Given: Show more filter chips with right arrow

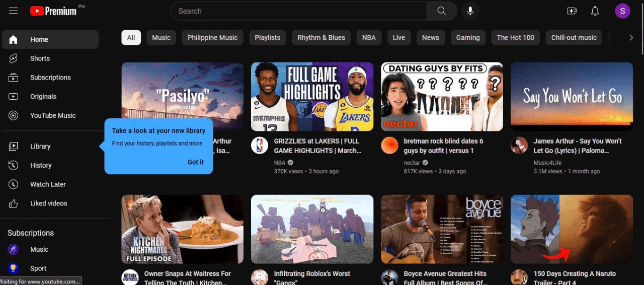Looking at the screenshot, I should pyautogui.click(x=631, y=37).
